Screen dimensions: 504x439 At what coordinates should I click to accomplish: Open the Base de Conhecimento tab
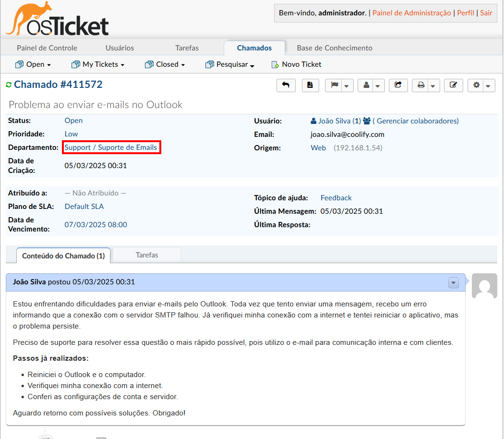point(335,48)
